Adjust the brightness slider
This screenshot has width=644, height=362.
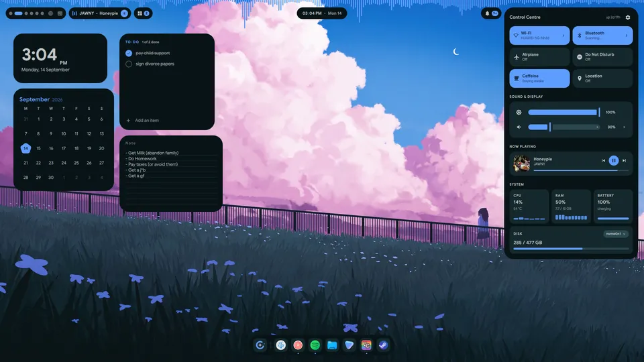coord(564,112)
